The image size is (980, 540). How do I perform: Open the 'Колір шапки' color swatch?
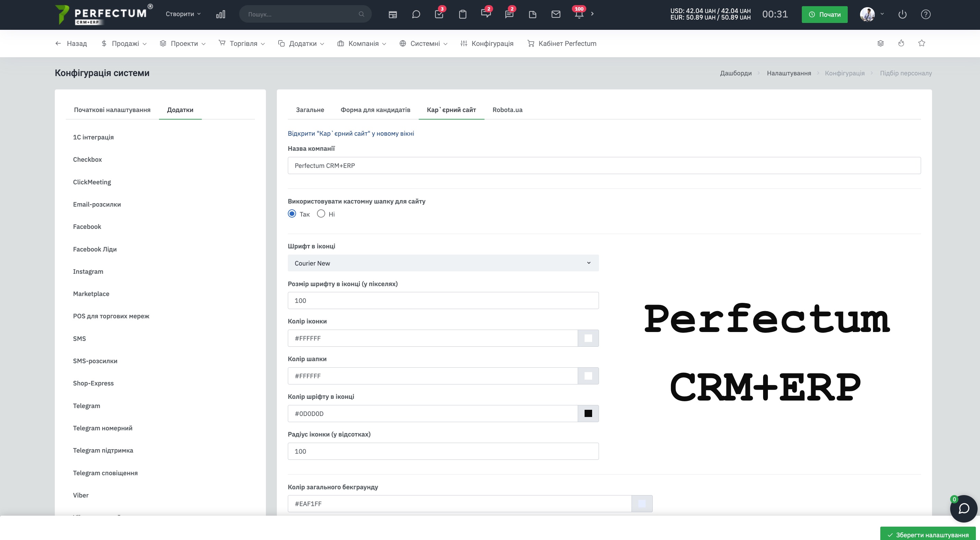(588, 376)
